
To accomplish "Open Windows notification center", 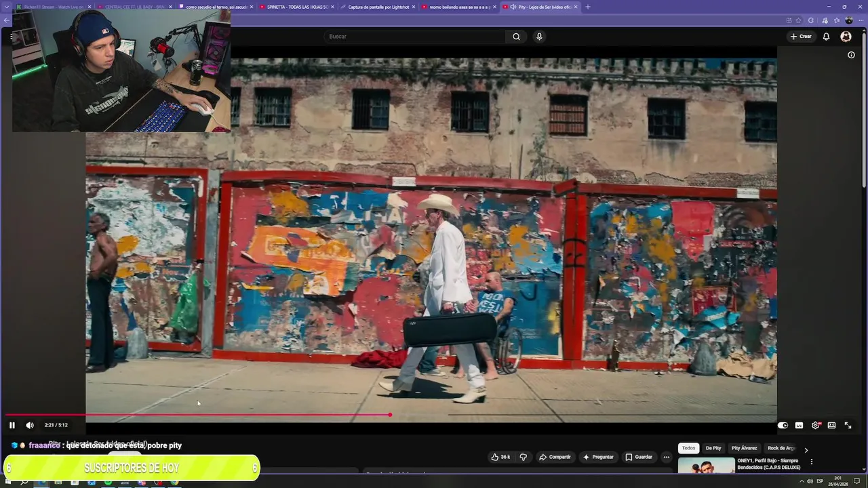I will pyautogui.click(x=858, y=481).
